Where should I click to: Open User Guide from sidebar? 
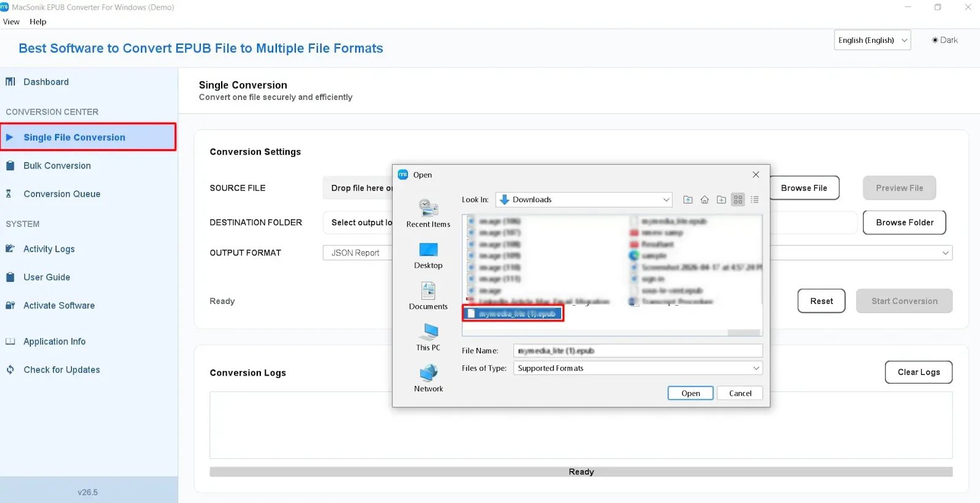(47, 277)
